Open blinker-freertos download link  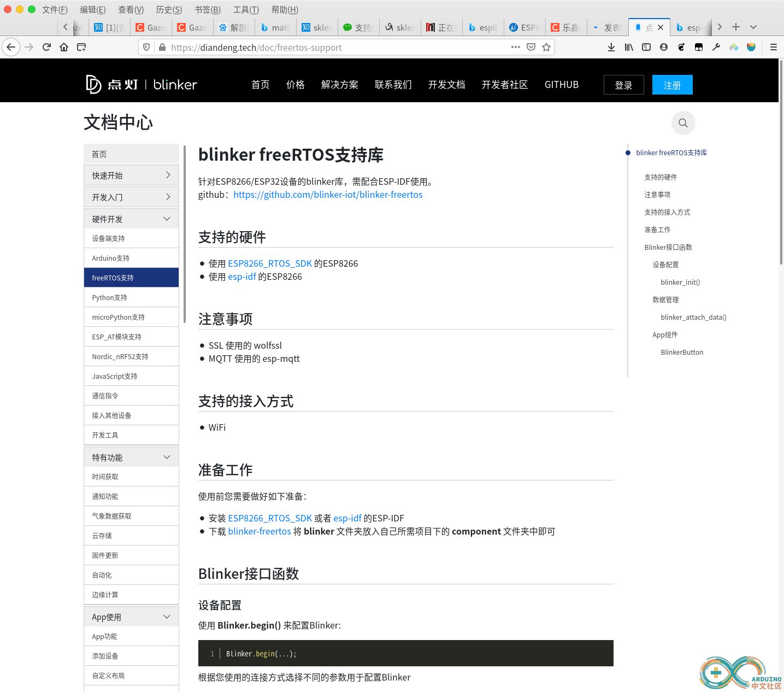pos(260,531)
